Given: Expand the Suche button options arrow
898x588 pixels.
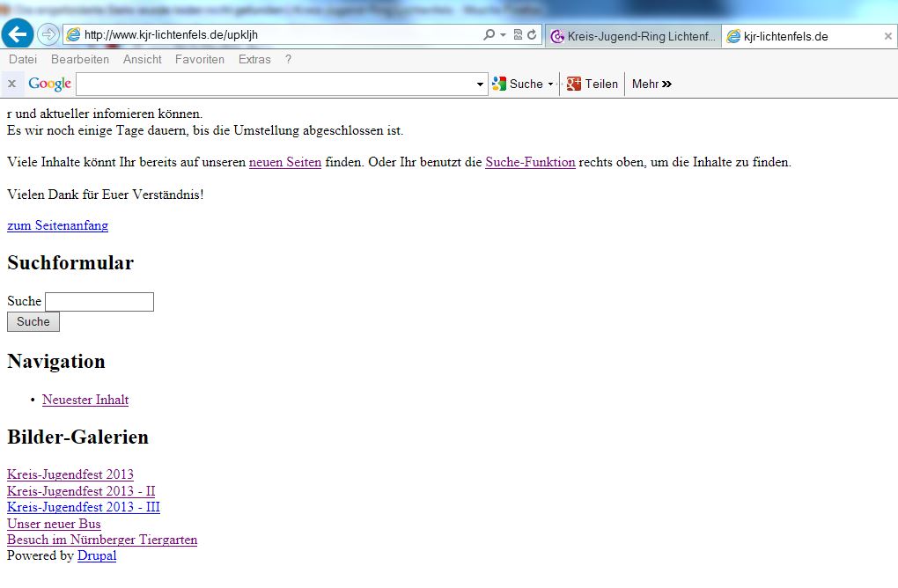Looking at the screenshot, I should click(x=550, y=85).
